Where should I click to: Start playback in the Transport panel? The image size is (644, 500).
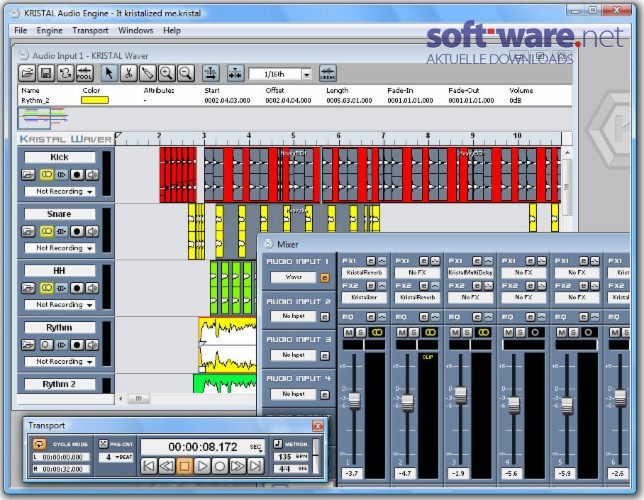202,466
